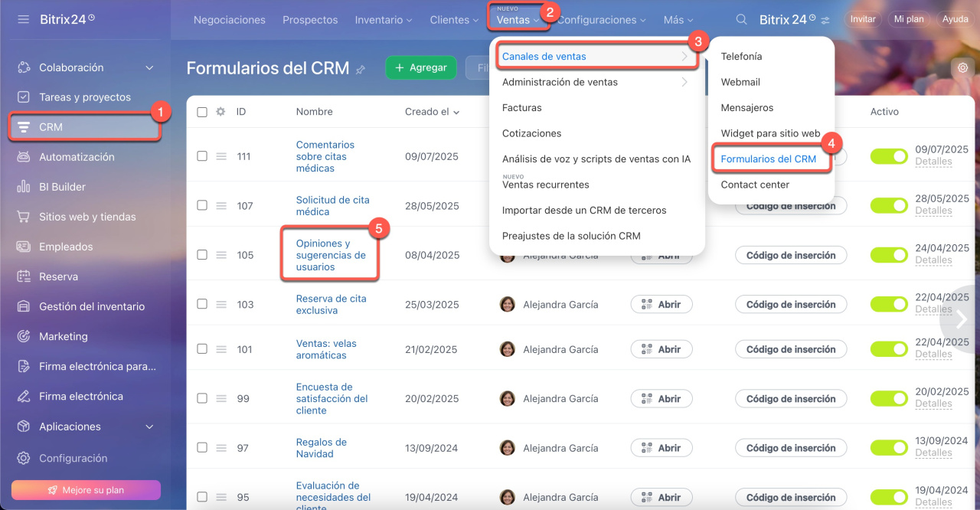Pin the Formularios del CRM page title
The width and height of the screenshot is (980, 510).
(x=361, y=70)
